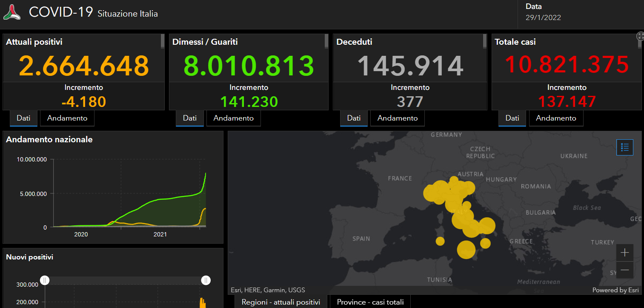
Task: Switch to Andamento tab under Deceduti
Action: 398,118
